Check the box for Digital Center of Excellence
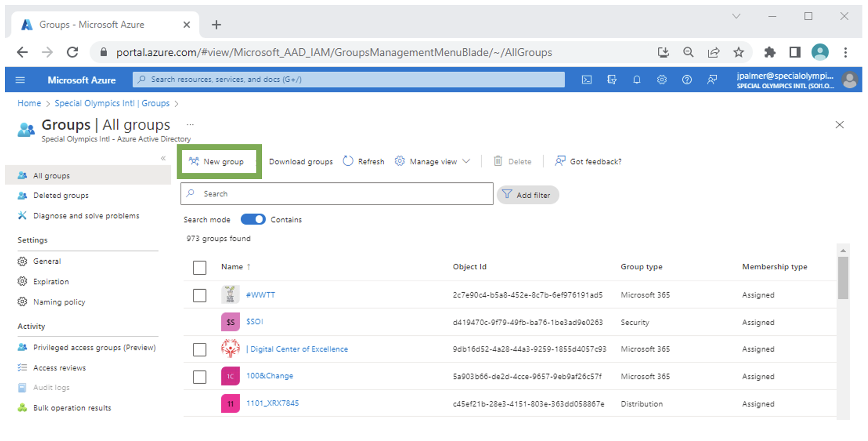This screenshot has height=441, width=868. pyautogui.click(x=199, y=350)
